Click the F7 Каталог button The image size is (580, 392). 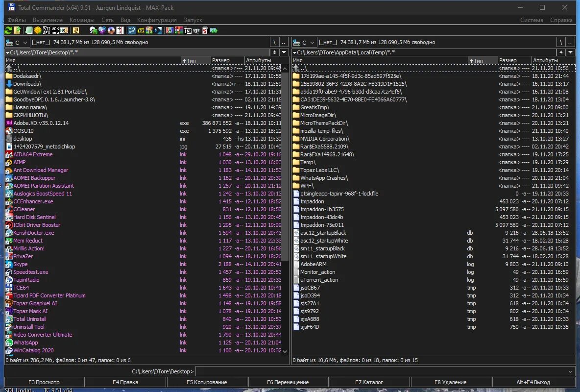click(369, 382)
